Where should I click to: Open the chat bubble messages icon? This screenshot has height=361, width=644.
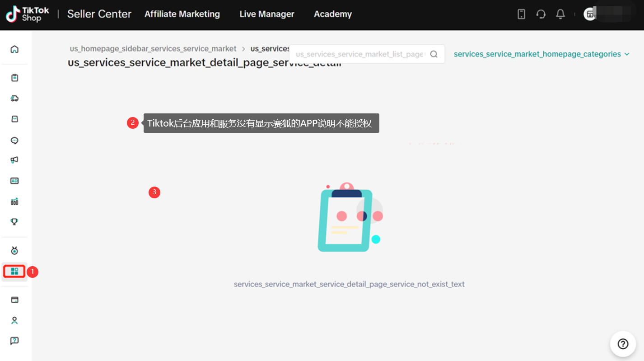[14, 140]
